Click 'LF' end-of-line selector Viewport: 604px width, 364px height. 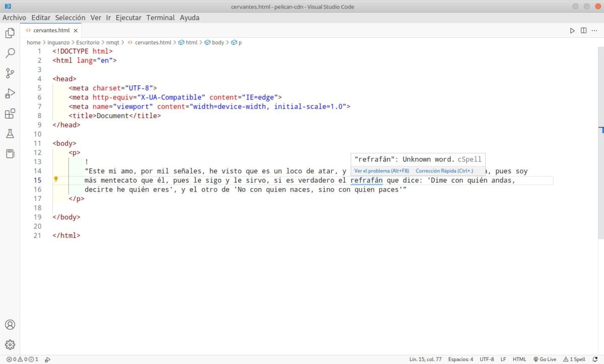pyautogui.click(x=503, y=359)
